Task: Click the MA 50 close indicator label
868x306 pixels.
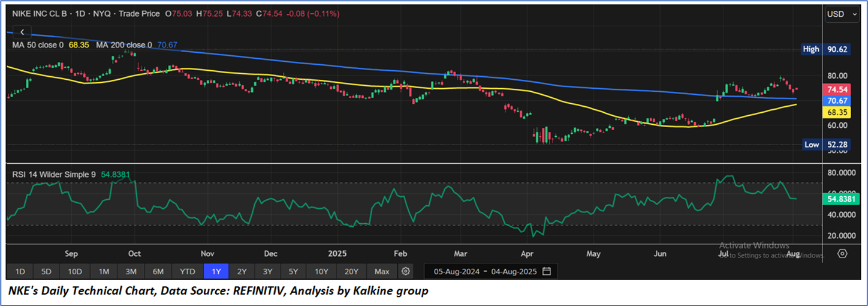Action: pos(38,45)
